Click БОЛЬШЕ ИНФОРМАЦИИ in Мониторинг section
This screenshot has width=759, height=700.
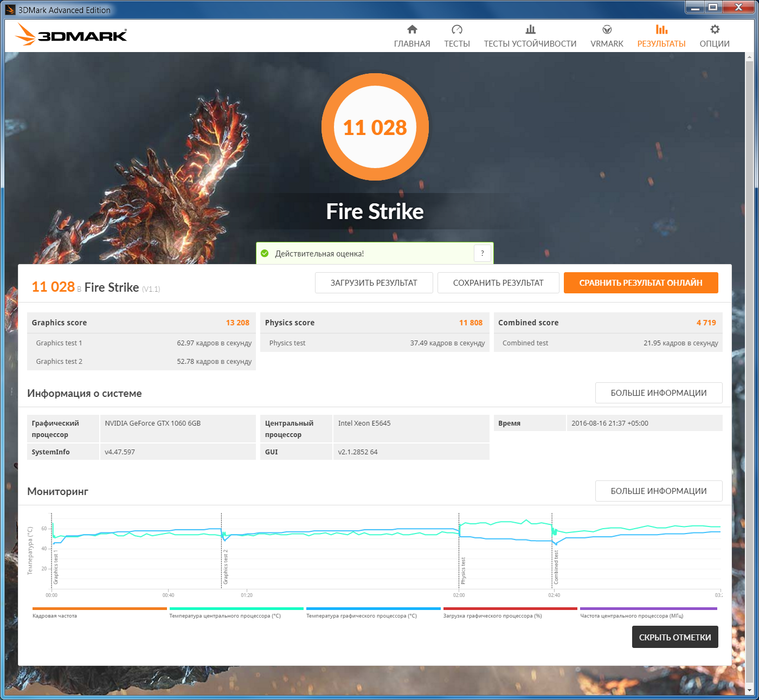[x=659, y=491]
